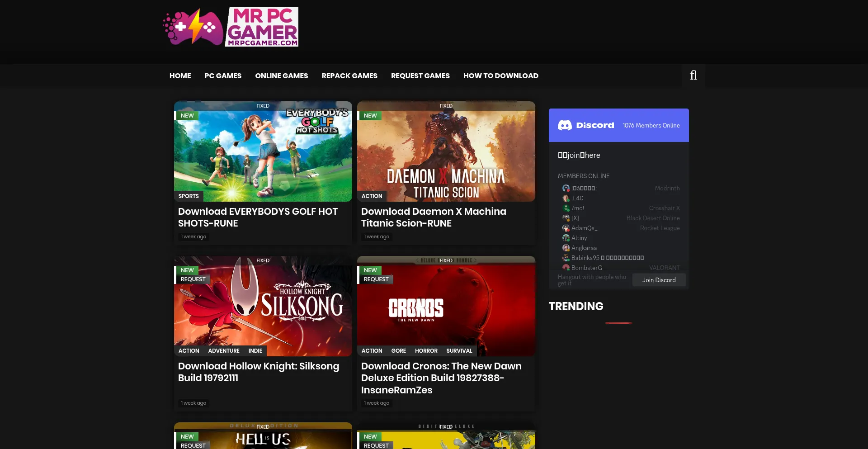This screenshot has width=868, height=449.
Task: Click the Modrinth activity label
Action: pyautogui.click(x=667, y=189)
